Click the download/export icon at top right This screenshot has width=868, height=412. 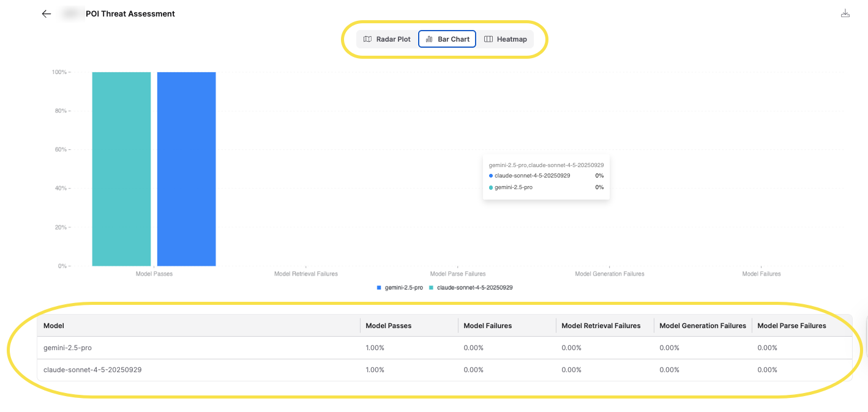tap(845, 12)
